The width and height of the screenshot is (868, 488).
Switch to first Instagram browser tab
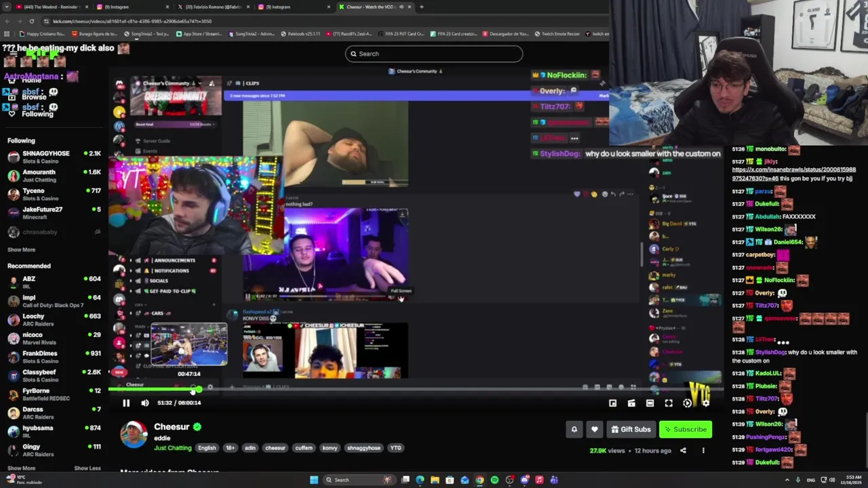(132, 7)
